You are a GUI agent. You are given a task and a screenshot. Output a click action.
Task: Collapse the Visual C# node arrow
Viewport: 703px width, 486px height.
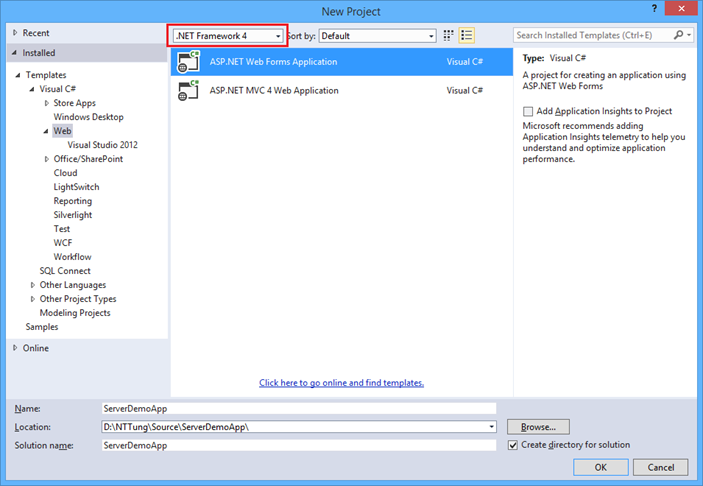pyautogui.click(x=32, y=89)
